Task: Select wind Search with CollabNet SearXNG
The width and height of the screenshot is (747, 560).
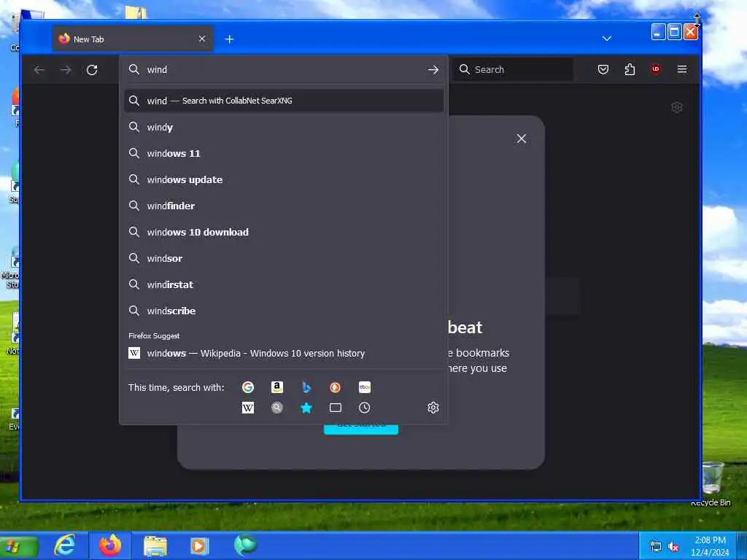Action: [284, 101]
